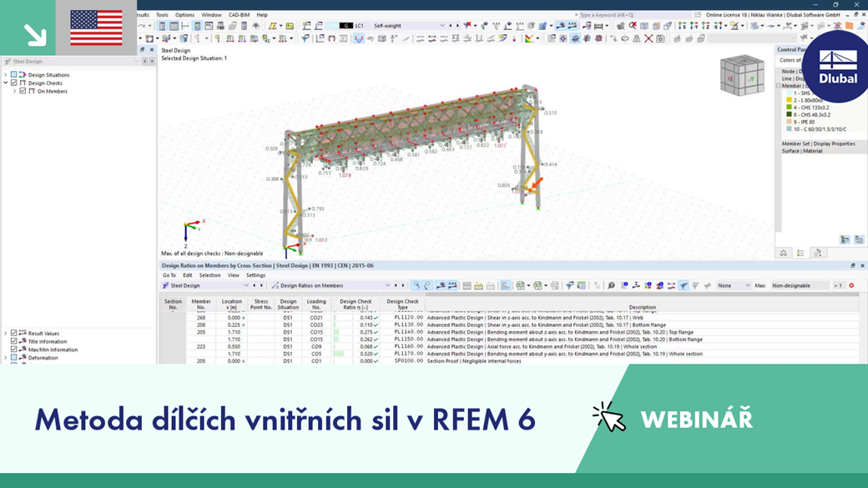The image size is (868, 488).
Task: Expand the Design Situations tree node
Action: [6, 75]
